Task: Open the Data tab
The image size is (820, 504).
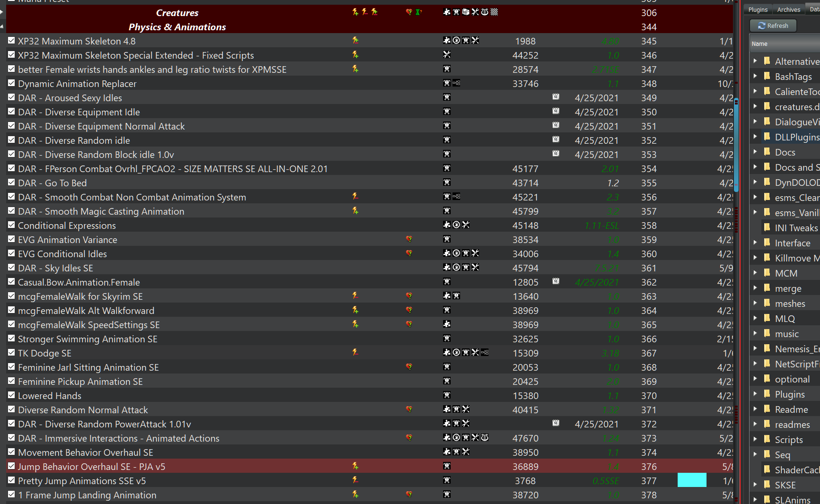Action: pyautogui.click(x=813, y=9)
